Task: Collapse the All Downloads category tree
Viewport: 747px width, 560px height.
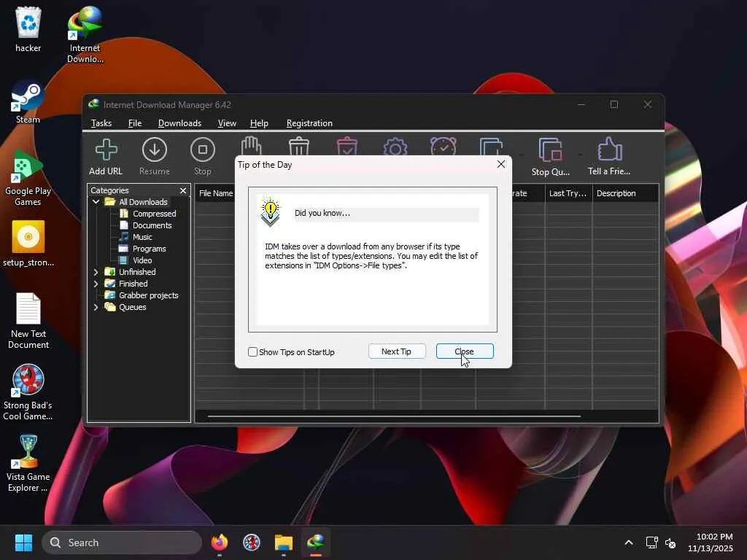Action: [96, 202]
